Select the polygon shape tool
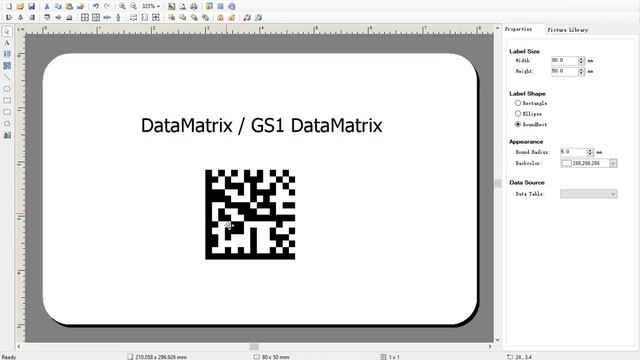The height and width of the screenshot is (360, 640). coord(7,124)
